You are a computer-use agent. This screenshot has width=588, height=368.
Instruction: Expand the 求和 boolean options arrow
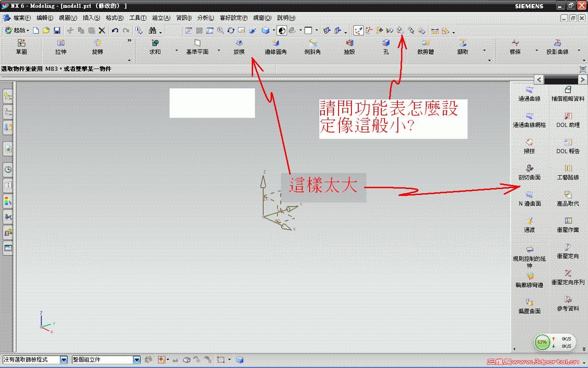click(176, 51)
